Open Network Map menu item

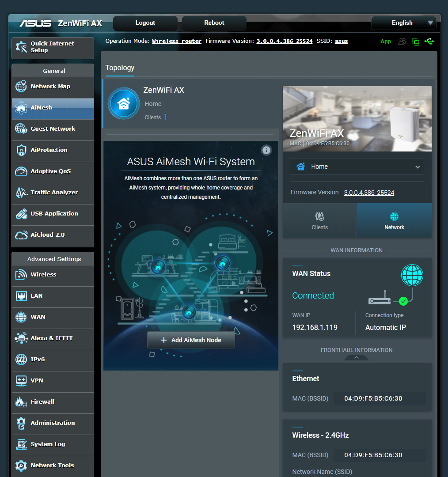[53, 87]
